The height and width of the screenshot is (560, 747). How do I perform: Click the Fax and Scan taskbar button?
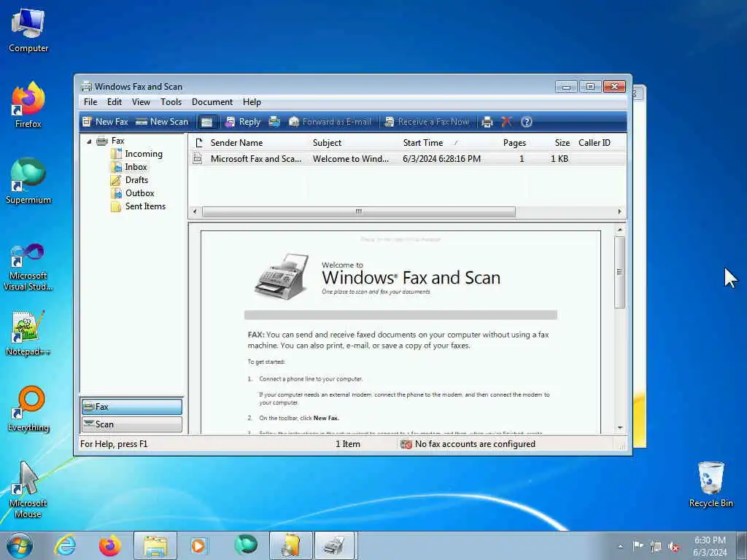pyautogui.click(x=334, y=545)
